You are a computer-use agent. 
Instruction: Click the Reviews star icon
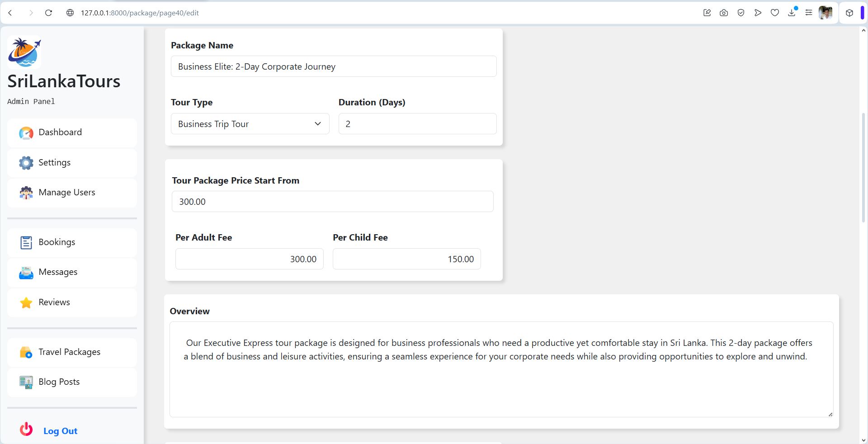pos(26,302)
